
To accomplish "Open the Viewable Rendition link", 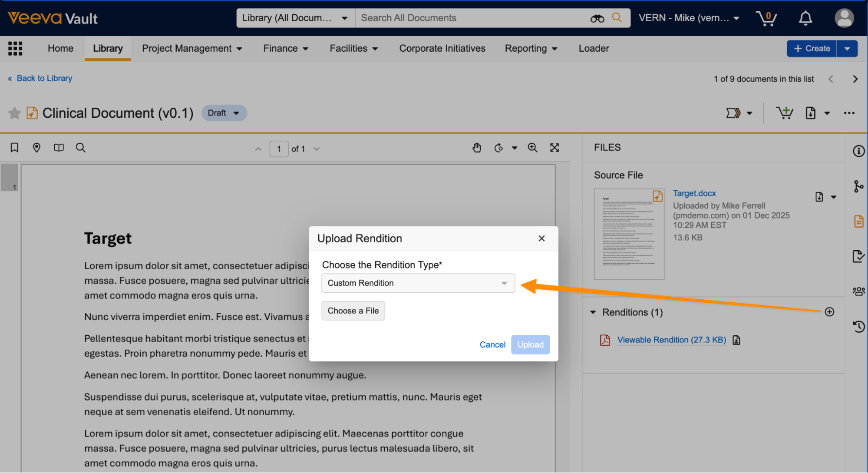I will [671, 340].
